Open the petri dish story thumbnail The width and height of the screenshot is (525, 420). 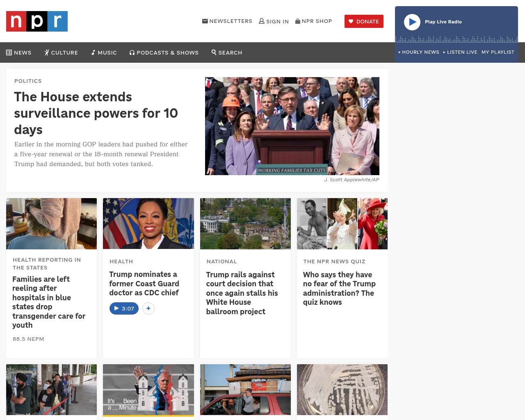click(x=342, y=390)
